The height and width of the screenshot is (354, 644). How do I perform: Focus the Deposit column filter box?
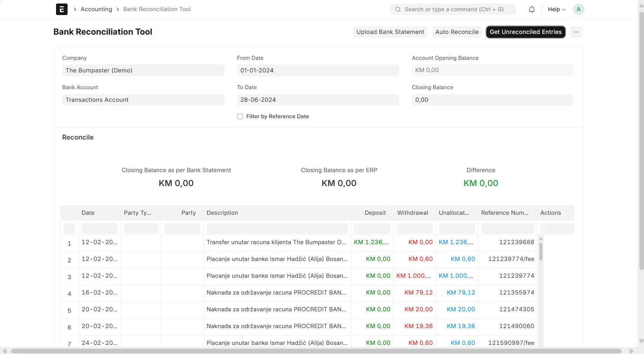click(x=372, y=228)
